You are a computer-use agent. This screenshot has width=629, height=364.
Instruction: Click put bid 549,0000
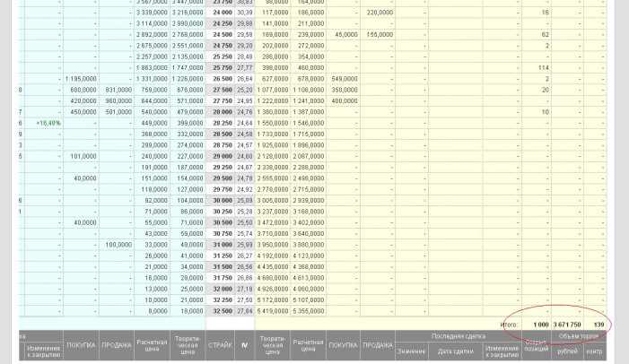click(x=345, y=79)
